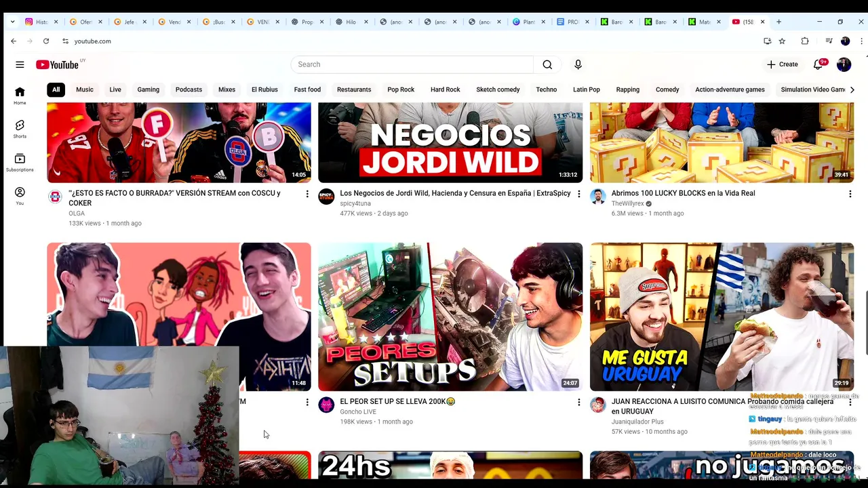868x488 pixels.
Task: Go to Home in the sidebar
Action: point(20,96)
